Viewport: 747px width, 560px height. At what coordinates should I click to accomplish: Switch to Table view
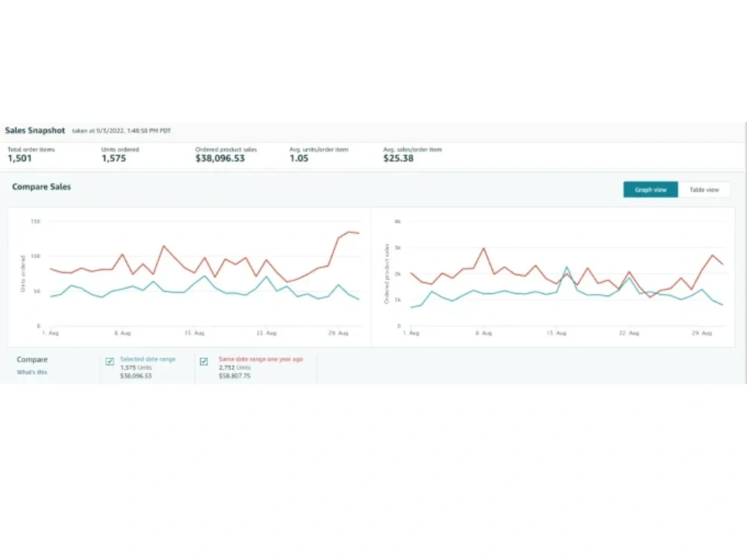pos(704,190)
